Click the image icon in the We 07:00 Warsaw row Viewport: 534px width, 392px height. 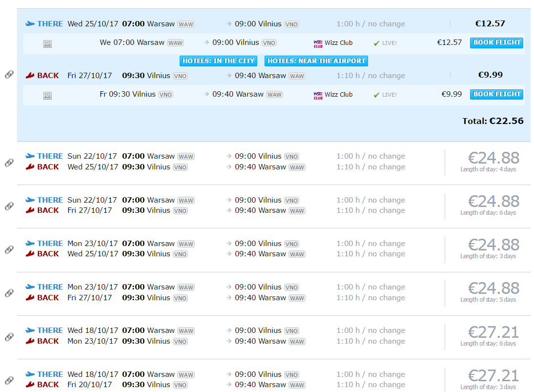tap(48, 44)
